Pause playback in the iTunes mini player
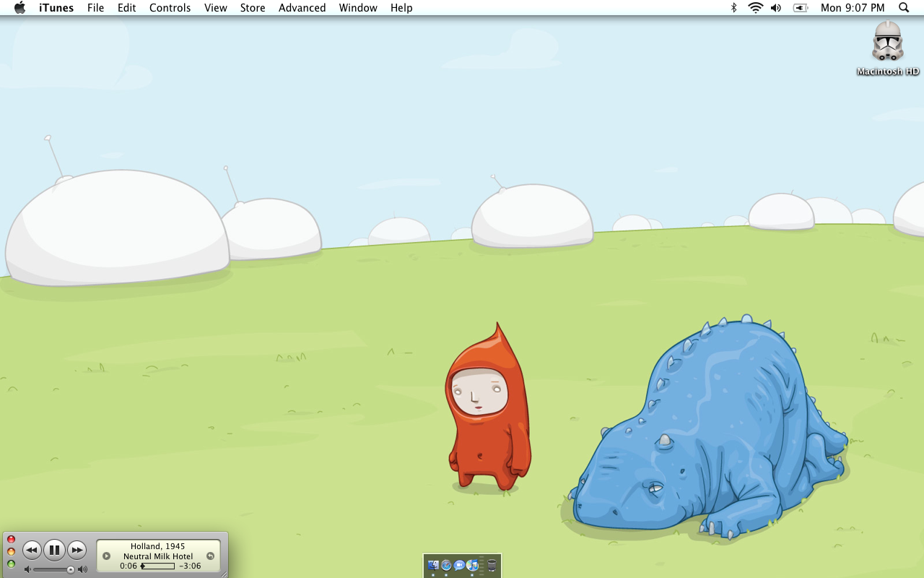Viewport: 924px width, 578px height. tap(54, 550)
